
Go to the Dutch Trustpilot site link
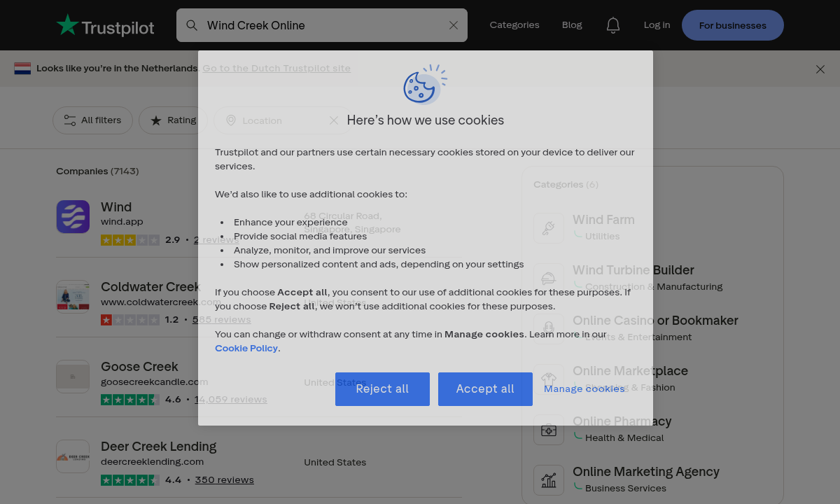point(276,68)
